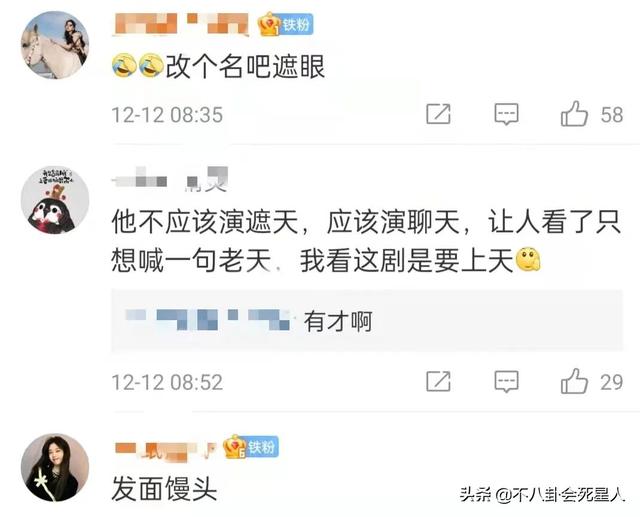Tap the replier's name before 有才啊

[x=209, y=320]
